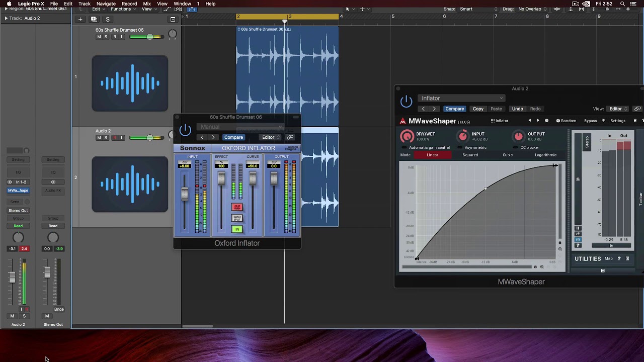
Task: Click the duplicate track icon
Action: click(94, 20)
